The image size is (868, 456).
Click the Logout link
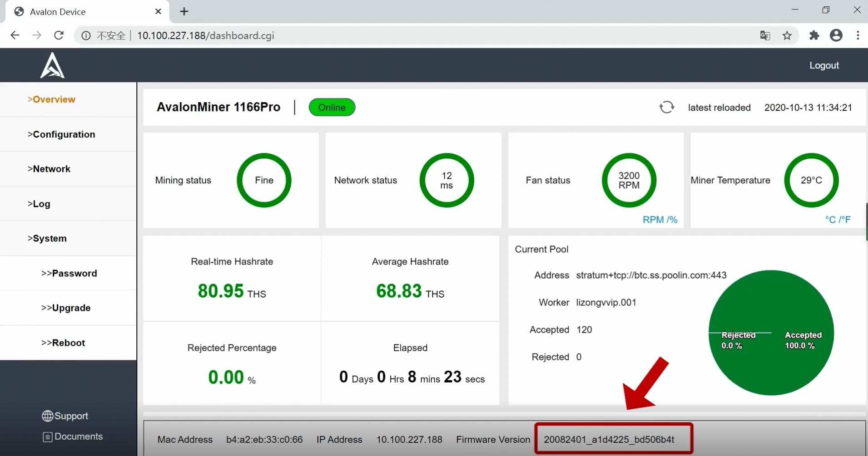(824, 65)
